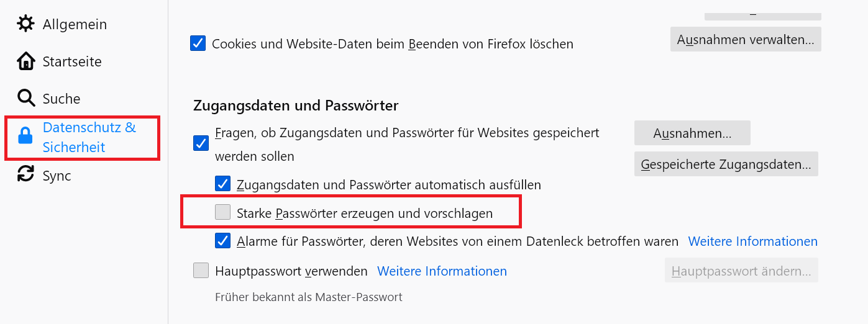
Task: Switch to the Sync text label
Action: (x=57, y=176)
